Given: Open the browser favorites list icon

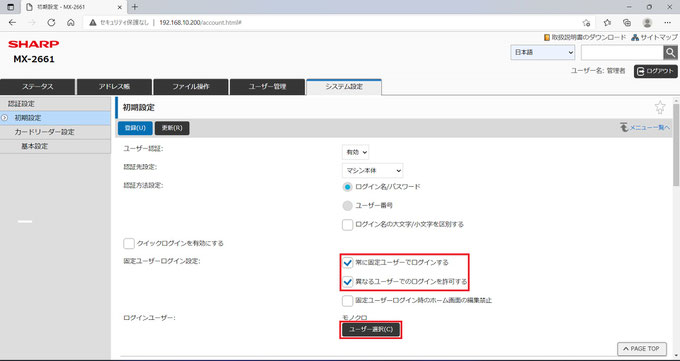Looking at the screenshot, I should click(x=608, y=23).
